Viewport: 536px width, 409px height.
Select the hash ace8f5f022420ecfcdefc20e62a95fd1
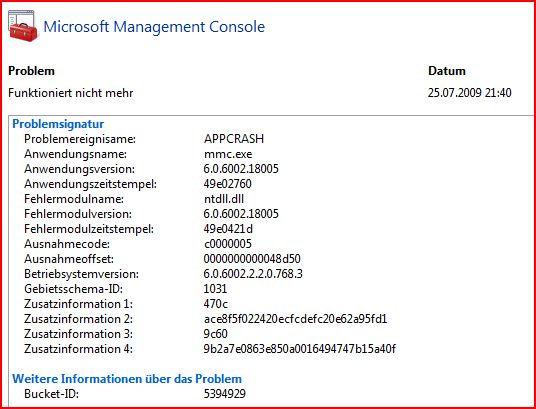pos(295,319)
